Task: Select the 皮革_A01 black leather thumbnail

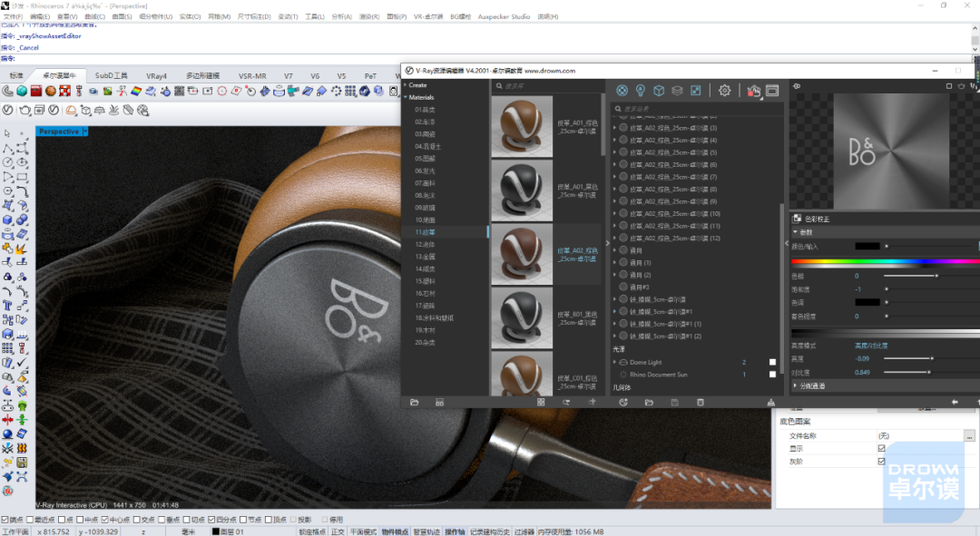Action: 522,190
